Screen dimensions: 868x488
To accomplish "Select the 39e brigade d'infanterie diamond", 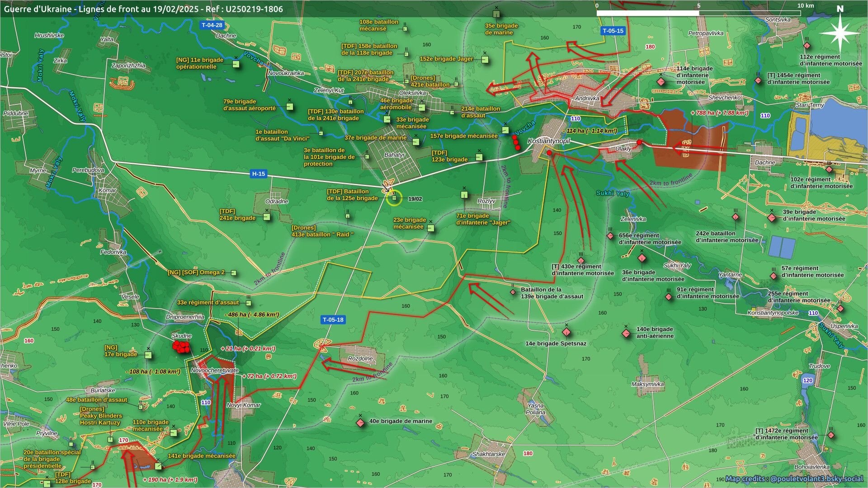I will [772, 218].
